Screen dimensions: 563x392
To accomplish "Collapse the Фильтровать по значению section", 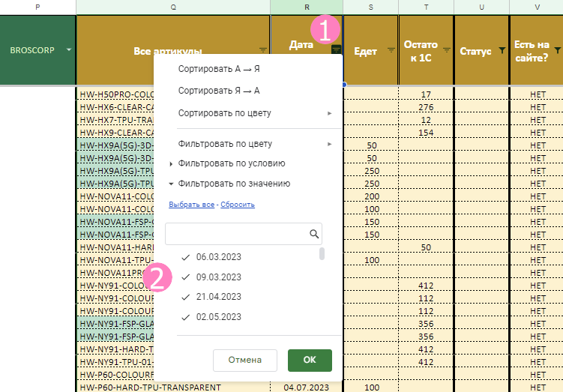I will pos(171,184).
